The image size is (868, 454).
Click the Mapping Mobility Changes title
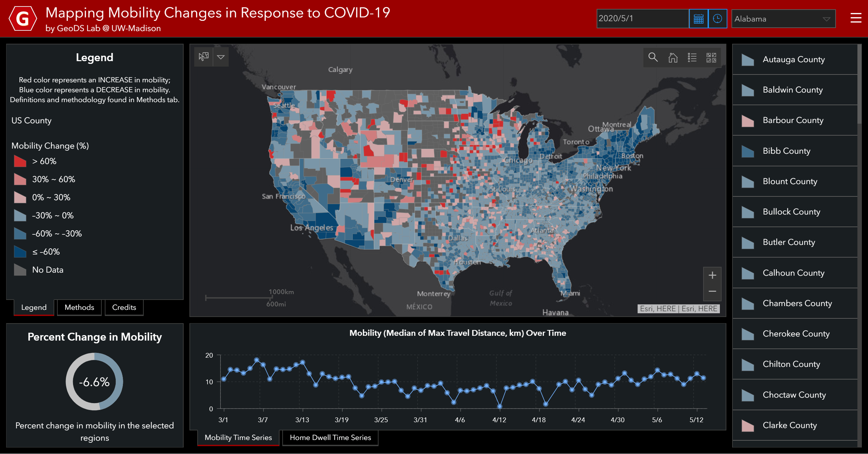pos(218,13)
